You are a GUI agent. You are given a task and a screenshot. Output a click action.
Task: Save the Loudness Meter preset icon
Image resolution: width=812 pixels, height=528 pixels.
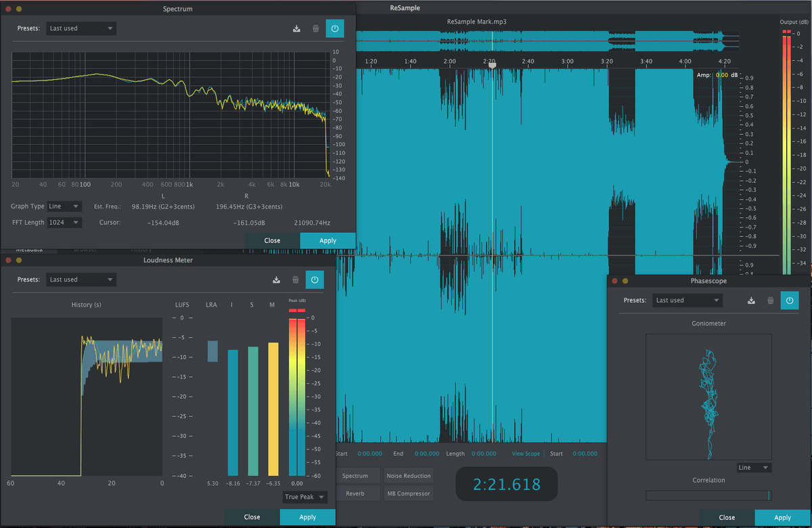click(276, 280)
